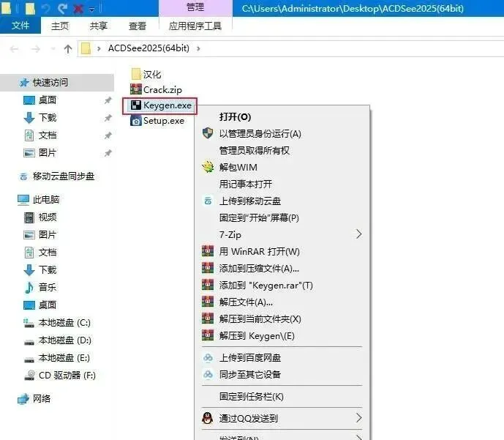Switch to the 共享 ribbon tab
The image size is (504, 440).
(99, 26)
